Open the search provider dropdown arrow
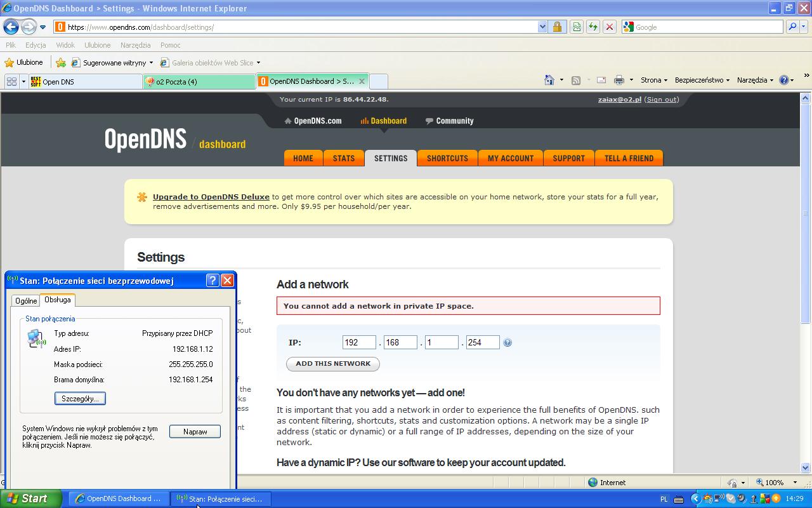The width and height of the screenshot is (812, 508). tap(804, 27)
